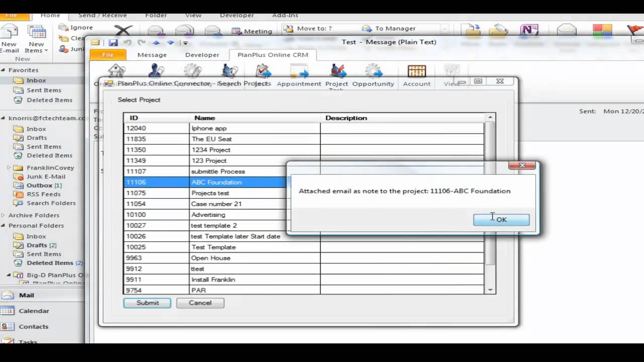Select the Install Franklin project row
This screenshot has width=644, height=362.
pos(304,280)
